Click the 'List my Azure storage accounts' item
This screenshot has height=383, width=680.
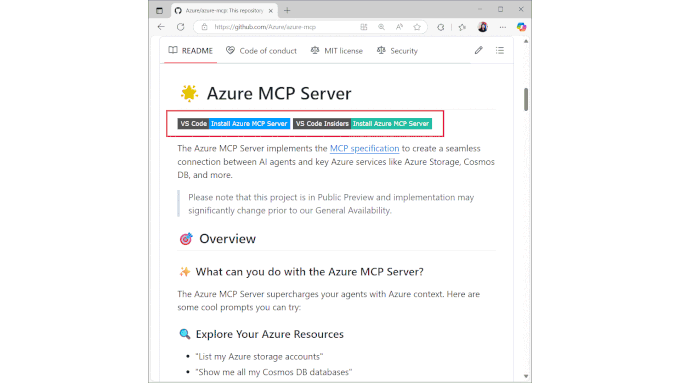tap(259, 357)
